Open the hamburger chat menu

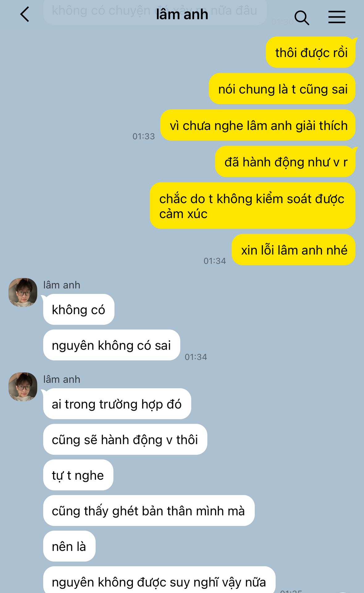click(337, 17)
